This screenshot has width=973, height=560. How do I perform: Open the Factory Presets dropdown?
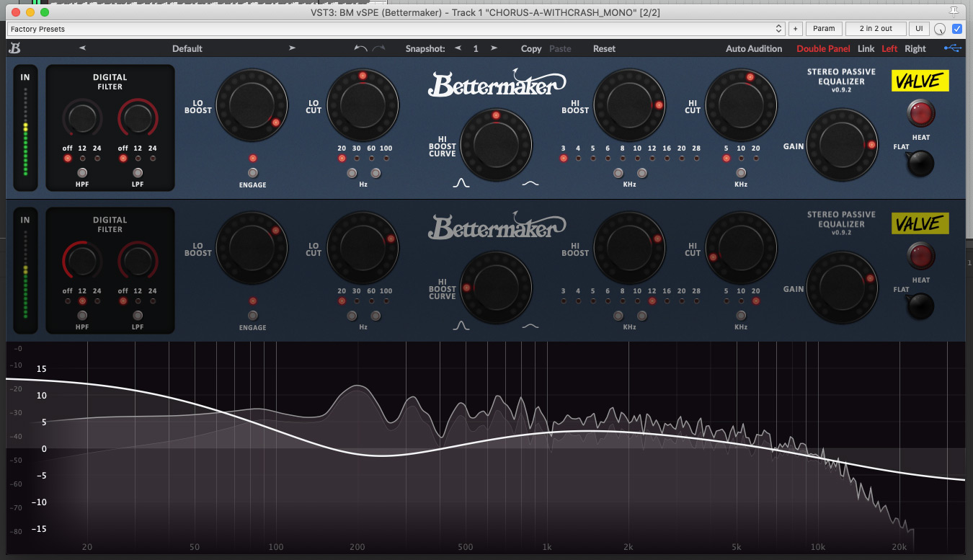(x=396, y=29)
